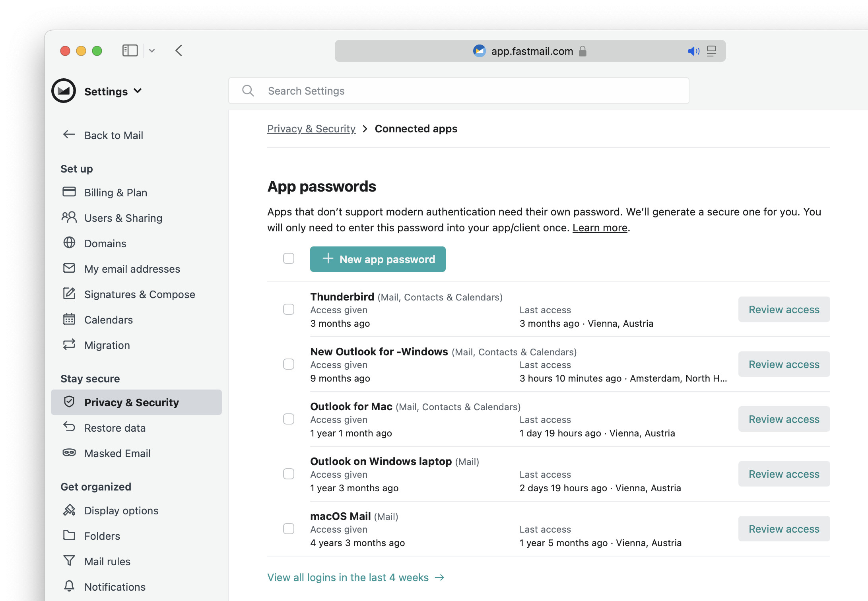Click the Safari sidebar toggle icon
Viewport: 868px width, 601px height.
pyautogui.click(x=130, y=50)
